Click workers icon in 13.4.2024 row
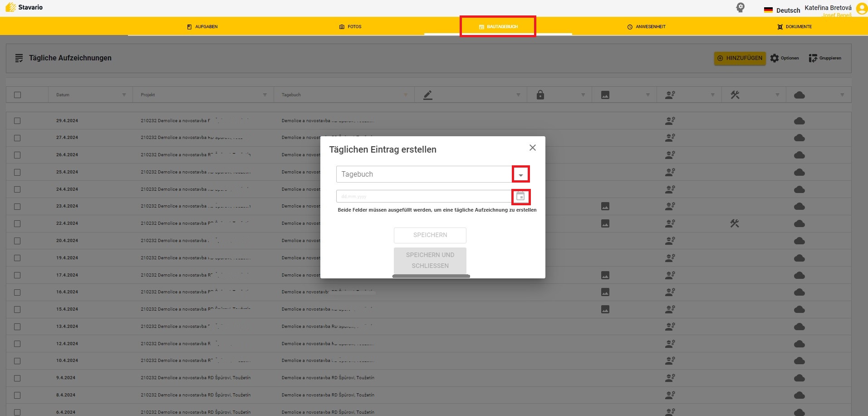868x416 pixels. tap(670, 327)
